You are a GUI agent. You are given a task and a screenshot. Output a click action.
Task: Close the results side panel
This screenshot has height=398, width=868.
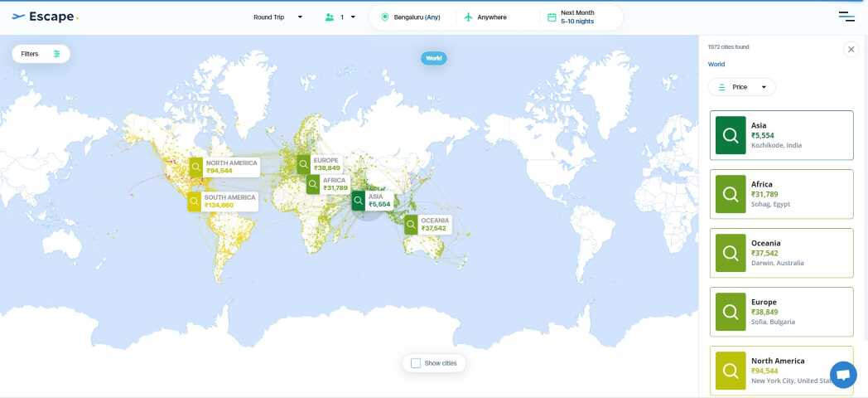point(851,50)
